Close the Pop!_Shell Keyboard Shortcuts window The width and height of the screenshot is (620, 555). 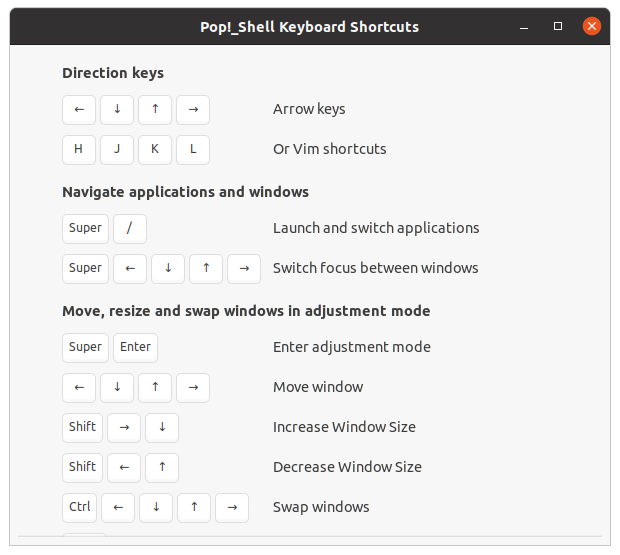click(592, 26)
